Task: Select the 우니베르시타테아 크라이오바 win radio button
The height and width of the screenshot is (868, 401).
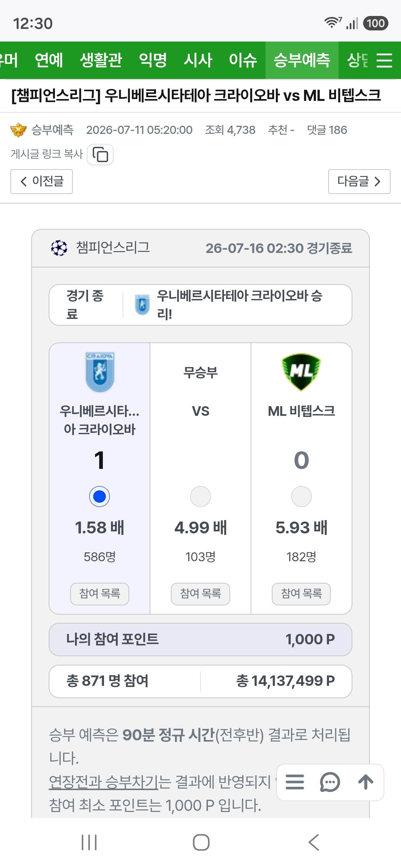Action: coord(100,496)
